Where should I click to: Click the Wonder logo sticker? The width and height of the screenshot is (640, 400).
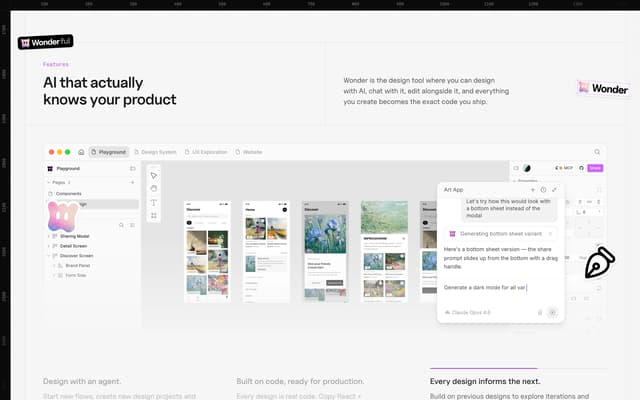pyautogui.click(x=604, y=88)
